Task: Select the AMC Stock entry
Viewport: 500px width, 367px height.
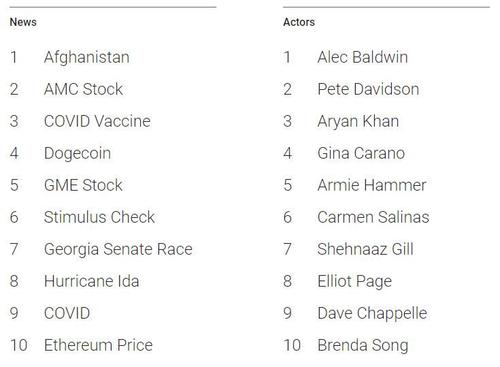Action: point(83,89)
